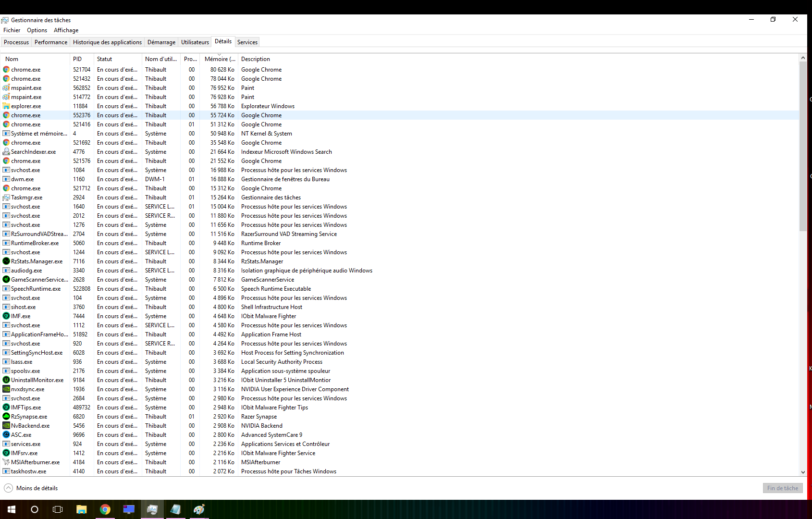Select the sihost.exe process
Viewport: 812px width, 519px height.
(x=400, y=307)
